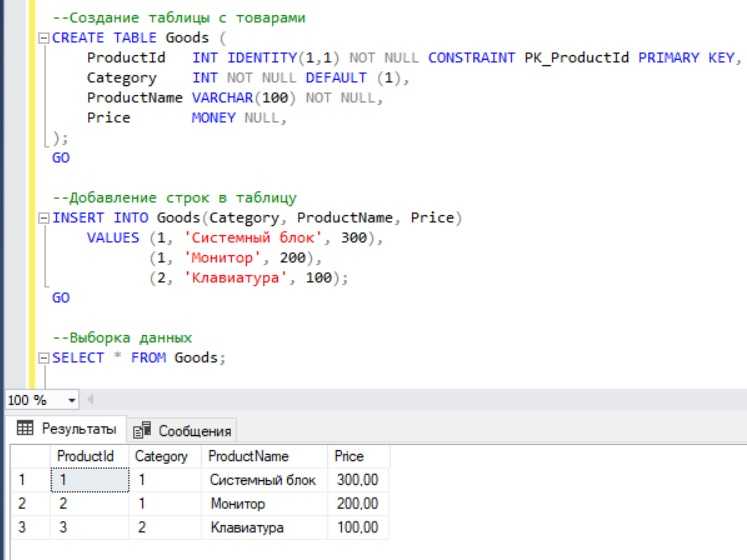Click the message icon on Сообщения tab

pyautogui.click(x=142, y=431)
